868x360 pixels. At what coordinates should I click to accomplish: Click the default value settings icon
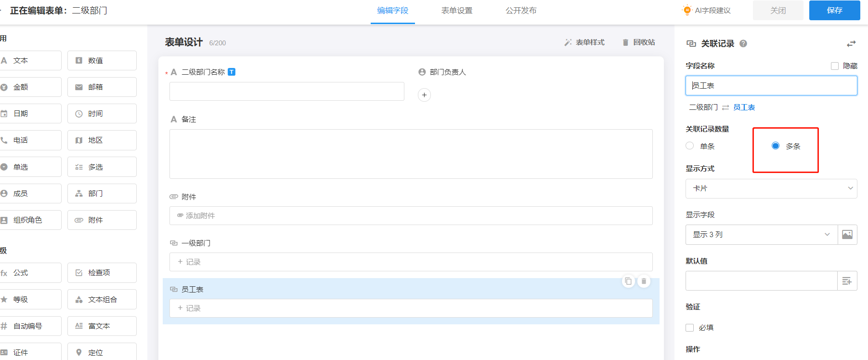847,281
